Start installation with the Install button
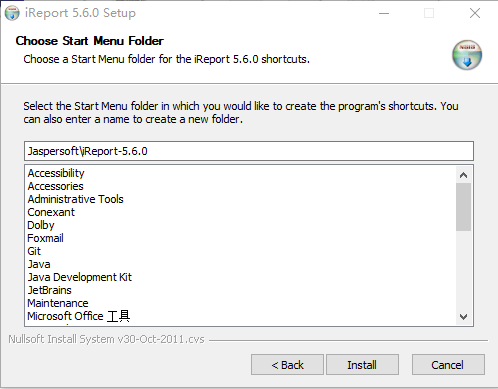Image resolution: width=498 pixels, height=389 pixels. [362, 365]
